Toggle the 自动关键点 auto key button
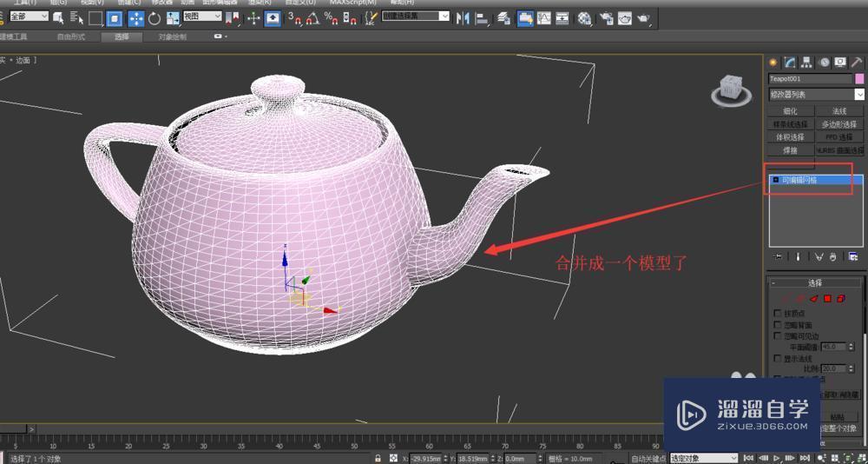Image resolution: width=868 pixels, height=464 pixels. click(x=648, y=459)
